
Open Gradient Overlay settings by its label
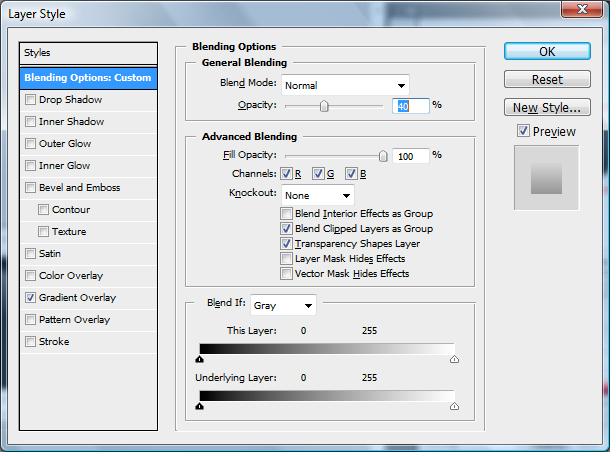click(77, 298)
